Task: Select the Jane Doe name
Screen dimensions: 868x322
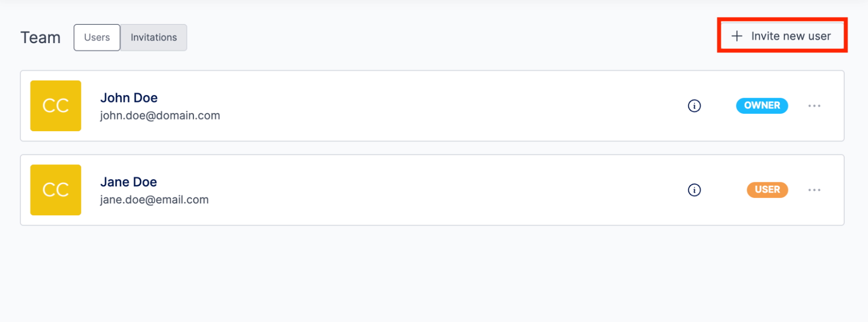Action: tap(128, 182)
